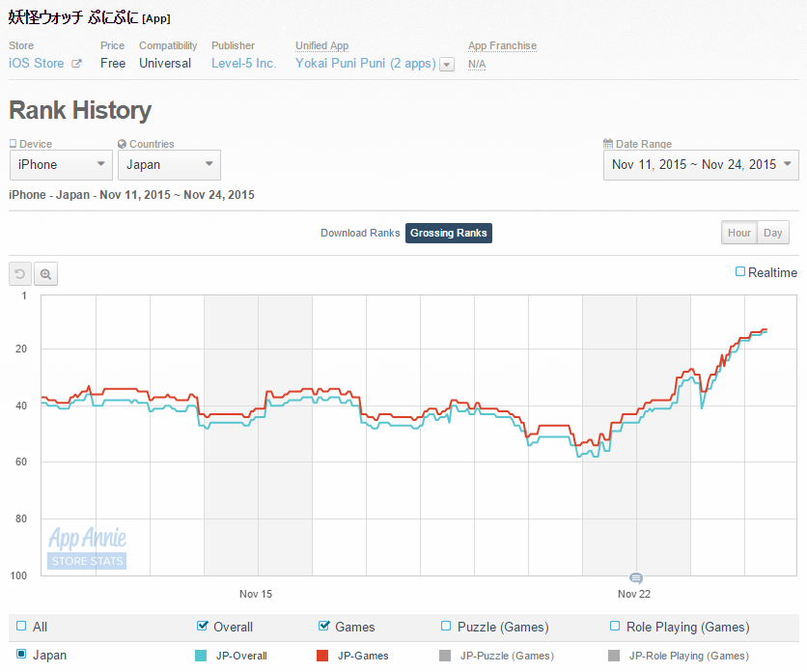Viewport: 807px width, 672px height.
Task: Click the JP-Puzzle (Games) legend label
Action: click(x=507, y=656)
